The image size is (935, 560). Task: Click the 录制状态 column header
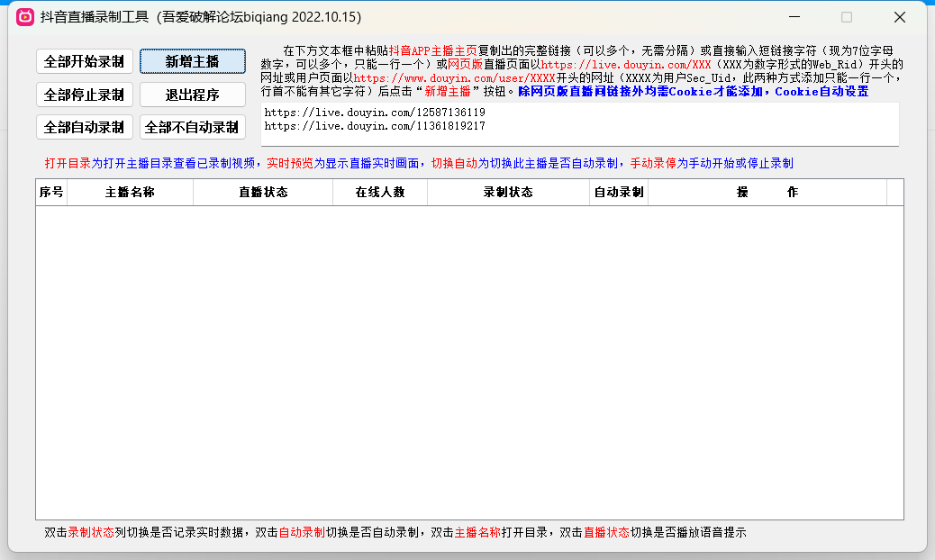pos(508,193)
